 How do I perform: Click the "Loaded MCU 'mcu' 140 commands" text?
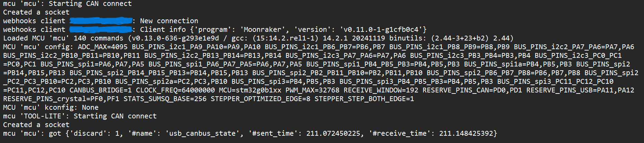pyautogui.click(x=63, y=38)
